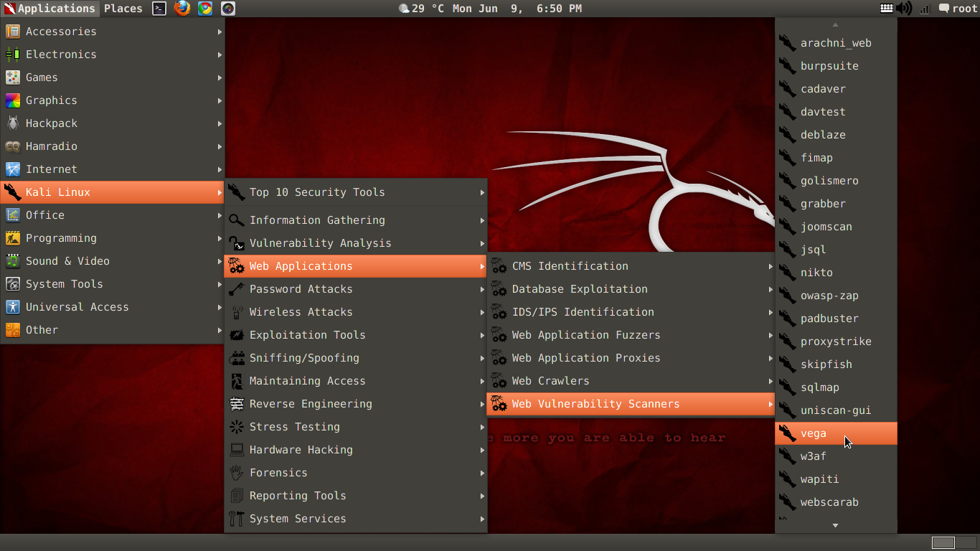Viewport: 980px width, 551px height.
Task: Click the Hackpack spider icon
Action: [12, 123]
